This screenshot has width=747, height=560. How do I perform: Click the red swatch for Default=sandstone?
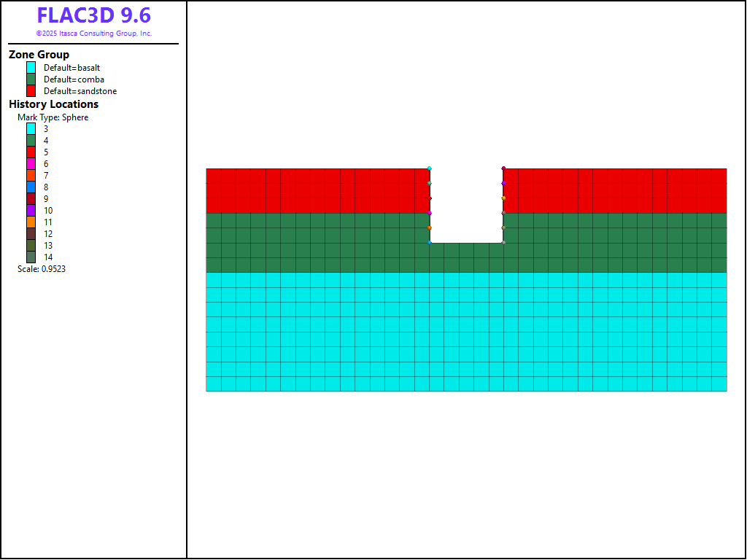pos(31,91)
